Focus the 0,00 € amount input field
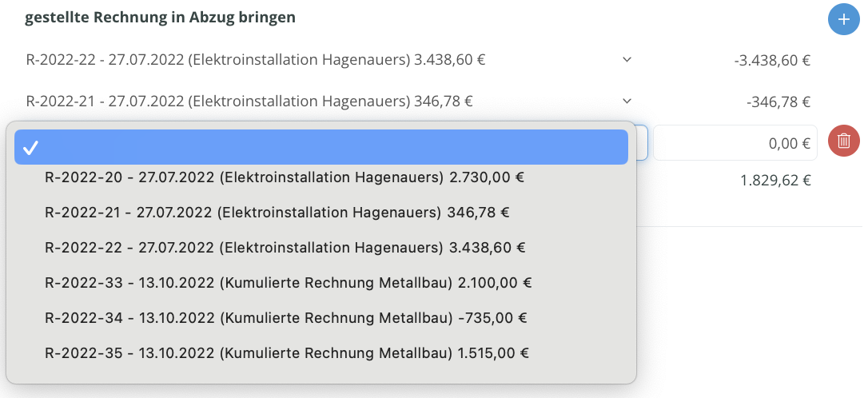 pos(735,143)
